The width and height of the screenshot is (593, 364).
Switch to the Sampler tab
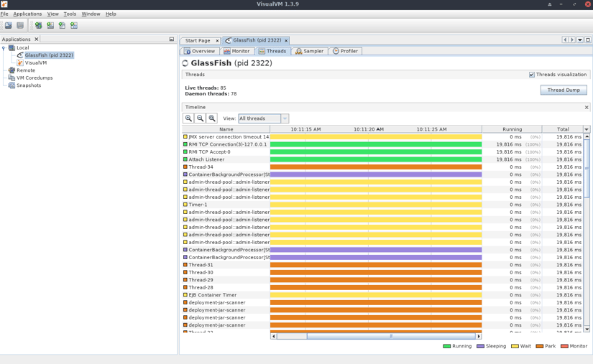tap(309, 51)
